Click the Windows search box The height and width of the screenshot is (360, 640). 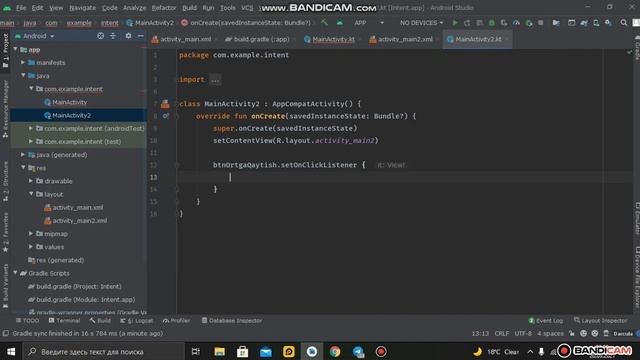pos(104,351)
